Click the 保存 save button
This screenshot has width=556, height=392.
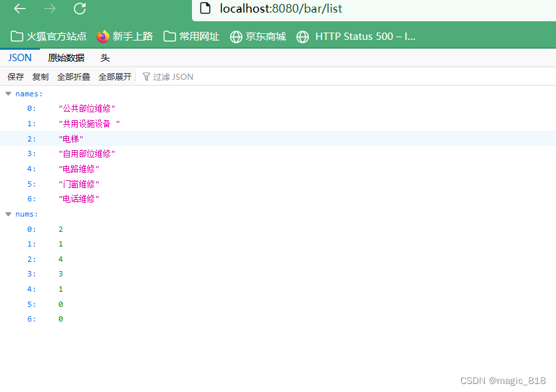(15, 76)
